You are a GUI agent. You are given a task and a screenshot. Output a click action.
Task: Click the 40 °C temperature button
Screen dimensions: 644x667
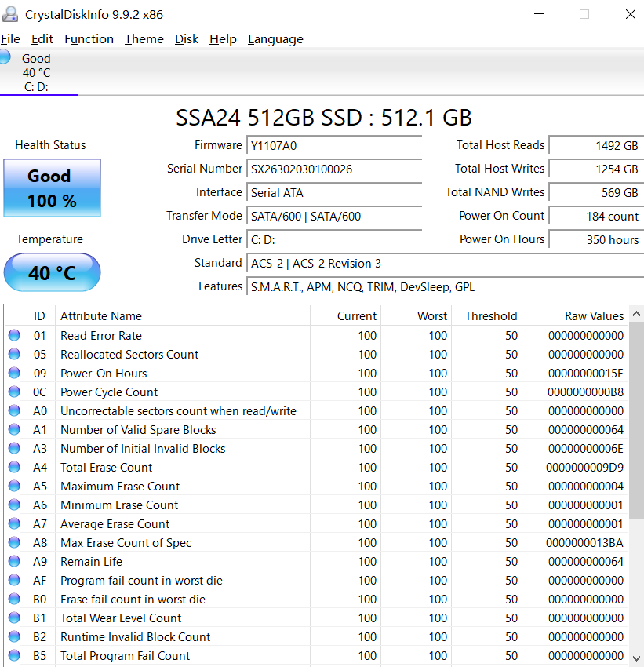click(53, 272)
